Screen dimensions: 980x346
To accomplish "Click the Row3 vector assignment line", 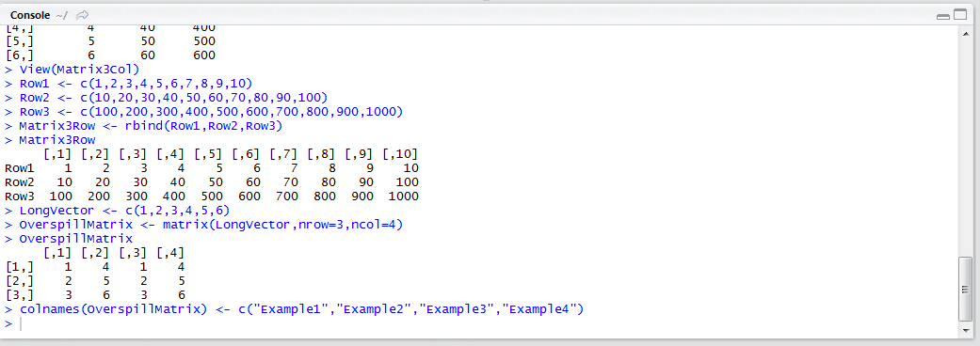I will (x=204, y=112).
